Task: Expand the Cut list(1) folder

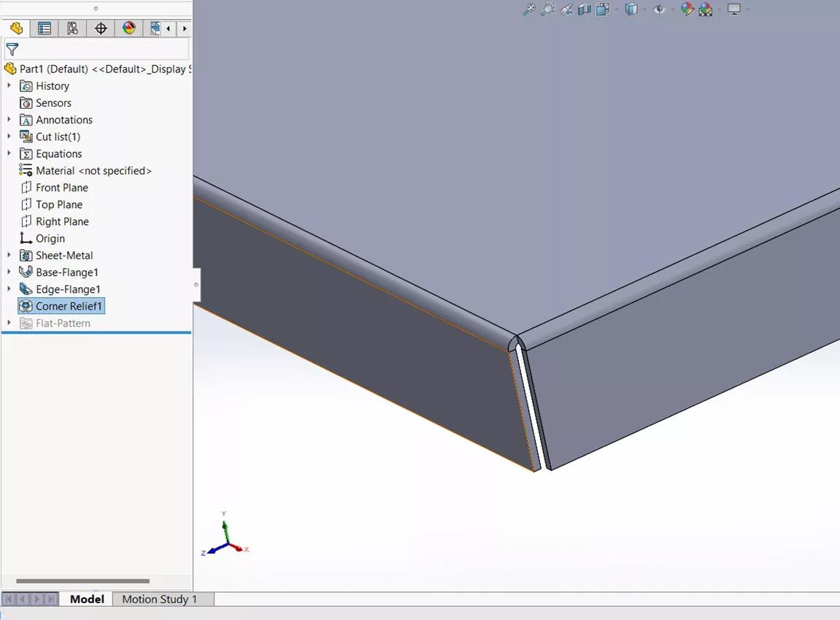Action: pos(9,137)
